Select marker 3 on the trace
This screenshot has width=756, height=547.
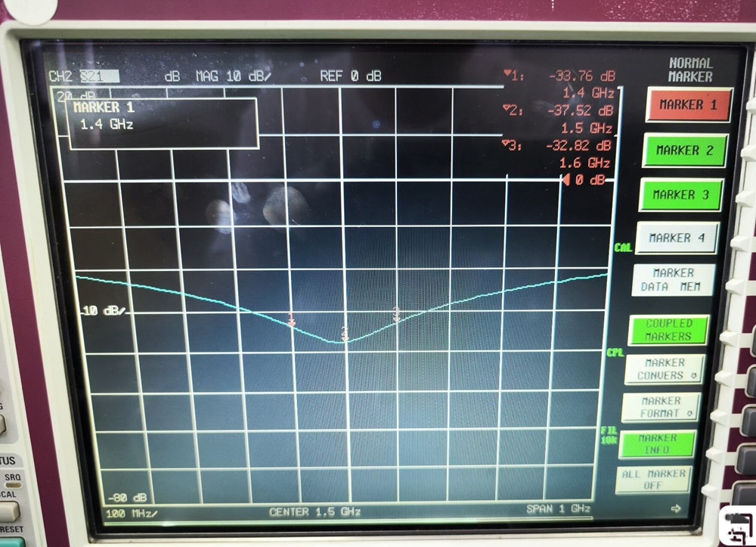coord(395,314)
